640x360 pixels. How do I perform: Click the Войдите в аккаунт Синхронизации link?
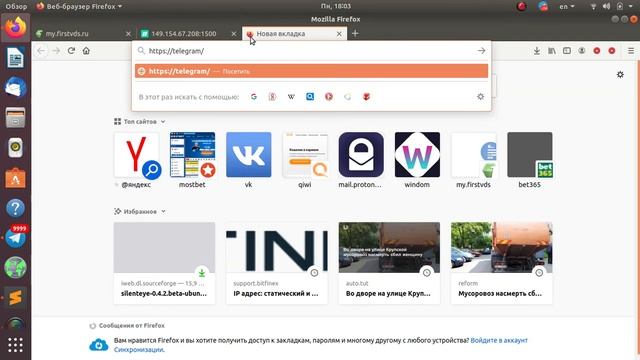click(x=320, y=344)
